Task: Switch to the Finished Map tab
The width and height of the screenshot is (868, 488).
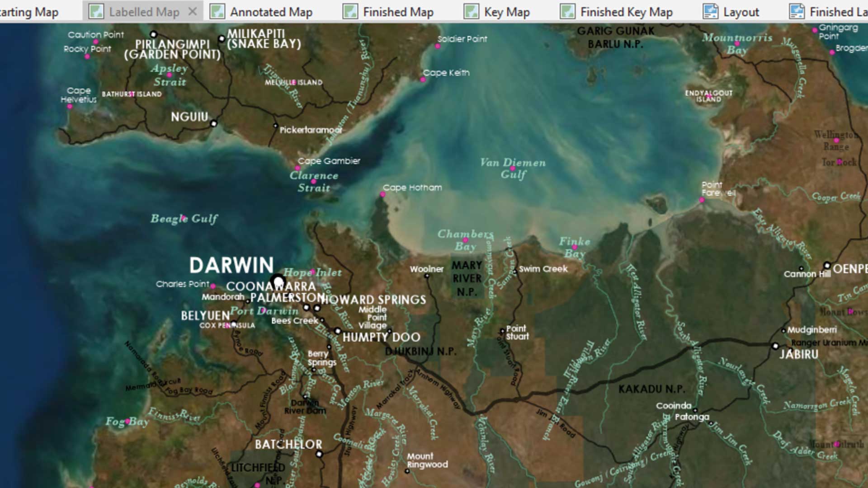Action: (398, 12)
